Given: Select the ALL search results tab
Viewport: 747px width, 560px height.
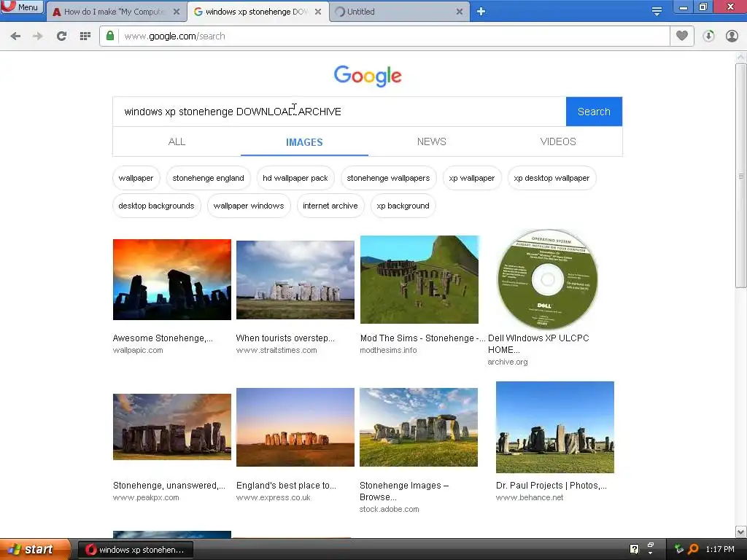Looking at the screenshot, I should 177,141.
